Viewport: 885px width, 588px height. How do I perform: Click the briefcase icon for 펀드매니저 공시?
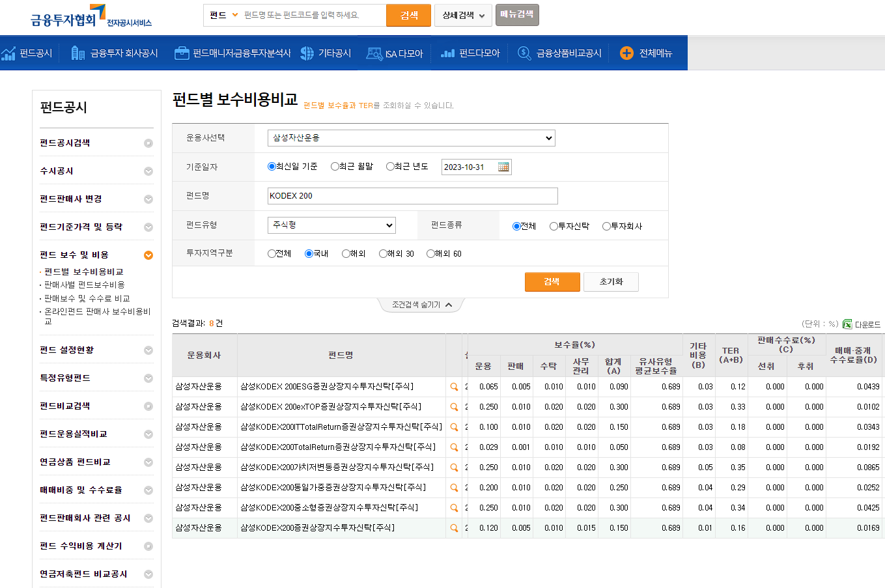(182, 53)
